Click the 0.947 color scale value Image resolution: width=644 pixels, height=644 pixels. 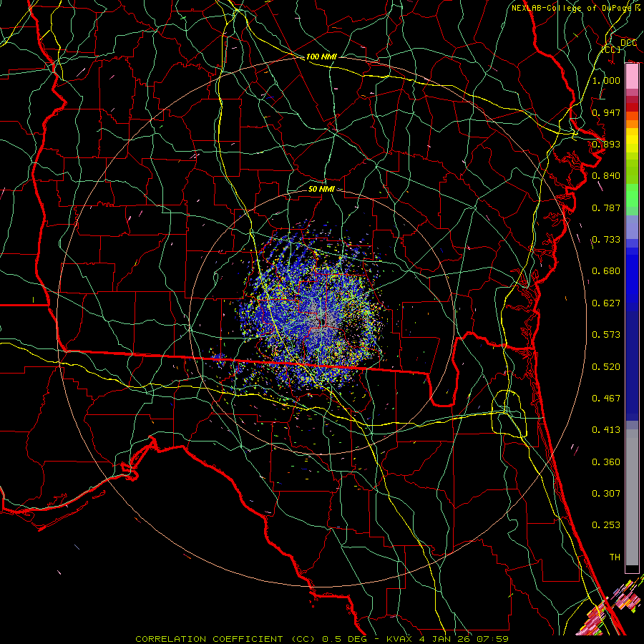point(606,112)
